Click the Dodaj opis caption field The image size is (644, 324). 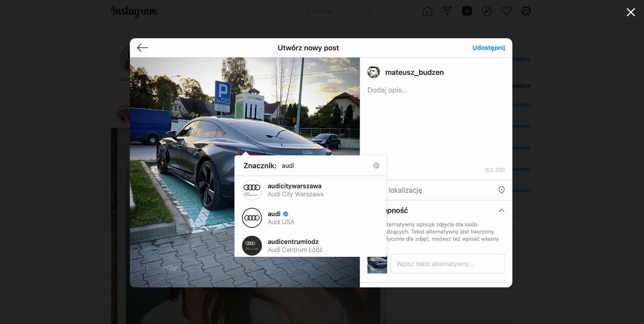pos(436,90)
